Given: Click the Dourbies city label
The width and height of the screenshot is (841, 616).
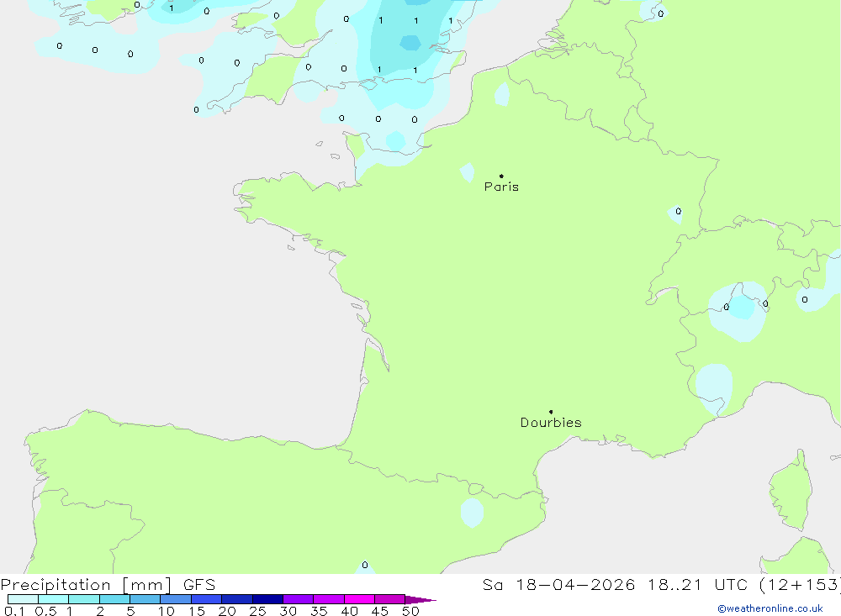Looking at the screenshot, I should (x=551, y=423).
